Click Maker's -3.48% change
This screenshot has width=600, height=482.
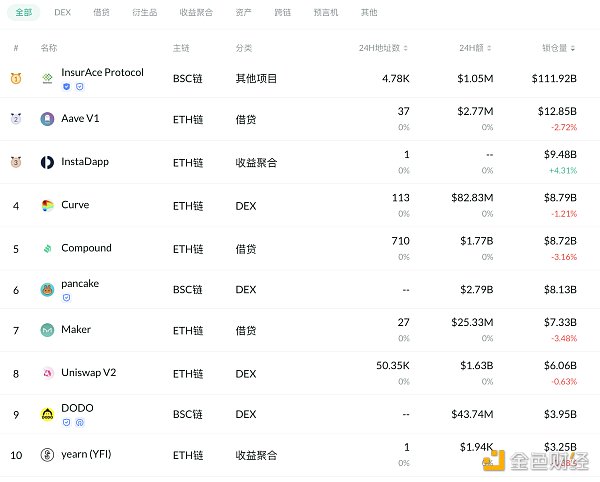pyautogui.click(x=564, y=338)
